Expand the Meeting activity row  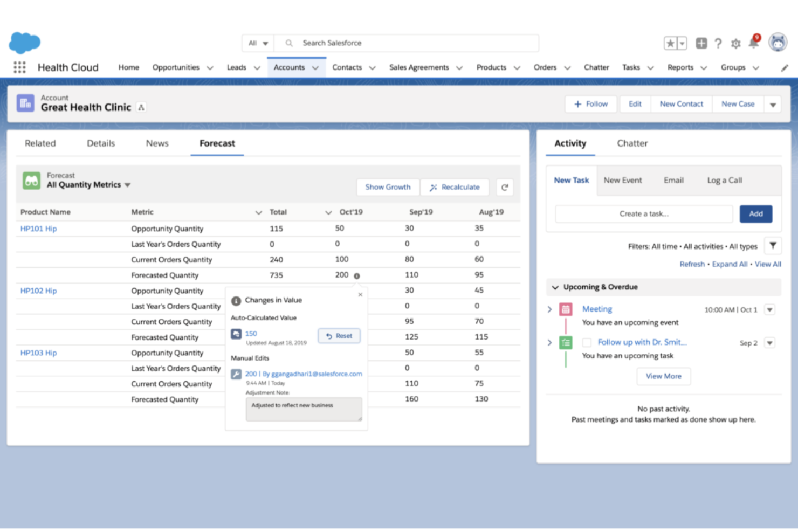tap(549, 309)
